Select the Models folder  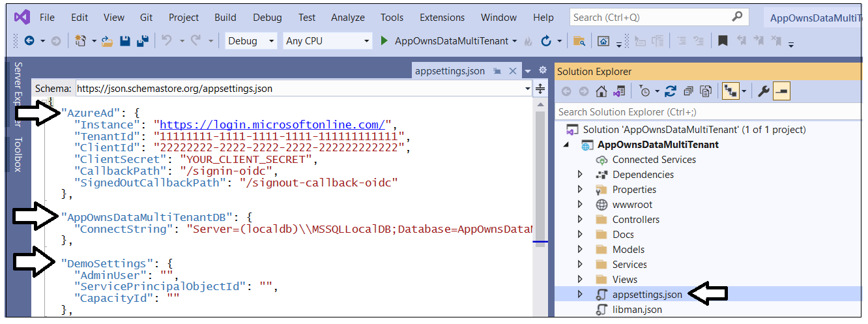tap(628, 250)
